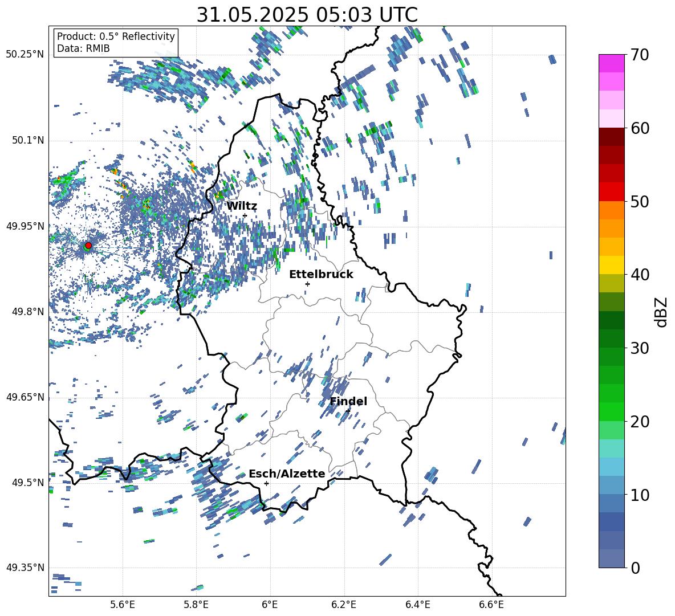Click the 6.6°E longitude label
Screen dimensions: 675x616
pyautogui.click(x=491, y=605)
